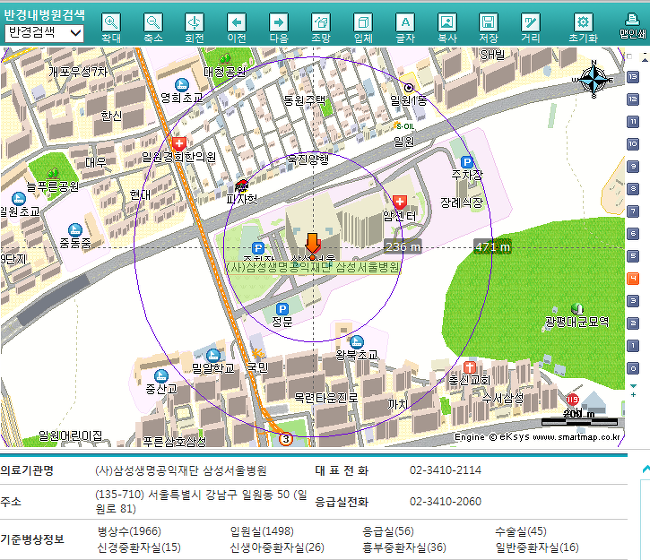This screenshot has width=650, height=560.
Task: Click the teal plus below zoom levels
Action: (x=633, y=395)
